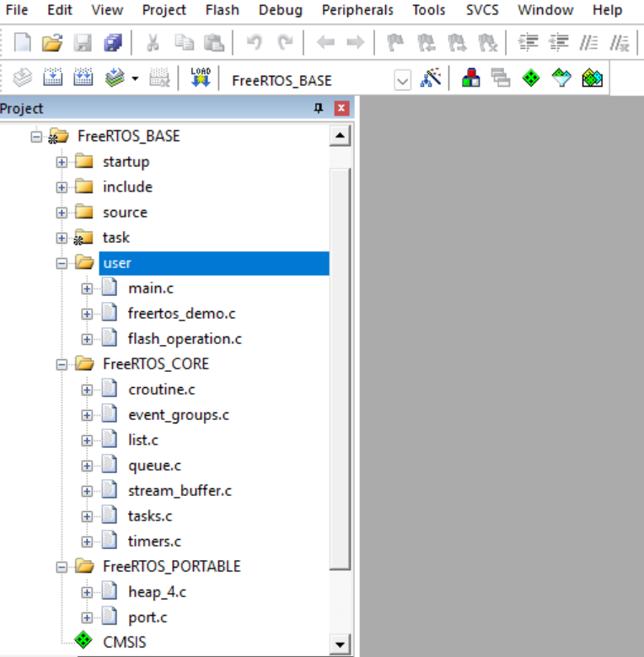Insert a bookmark with the flag icon
Viewport: 644px width, 657px height.
395,42
